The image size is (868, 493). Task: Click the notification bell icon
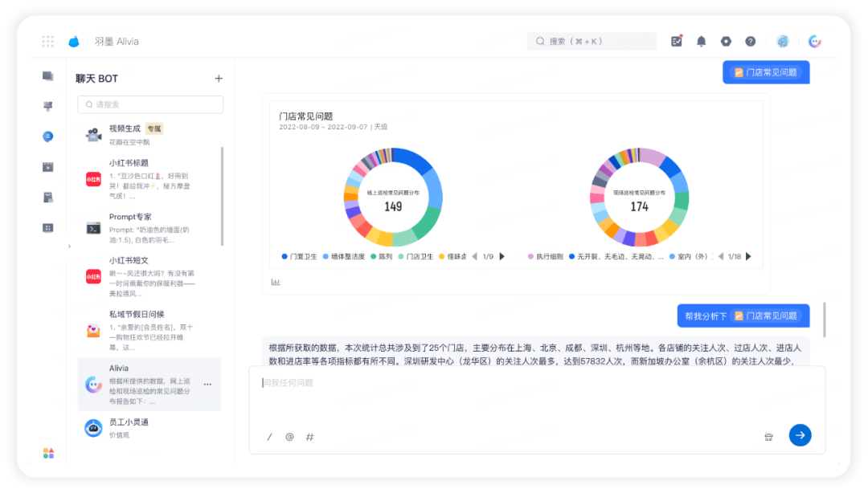click(701, 41)
